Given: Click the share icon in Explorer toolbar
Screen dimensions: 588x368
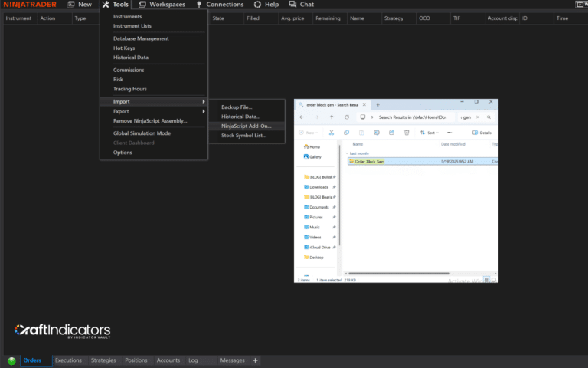Looking at the screenshot, I should 391,133.
